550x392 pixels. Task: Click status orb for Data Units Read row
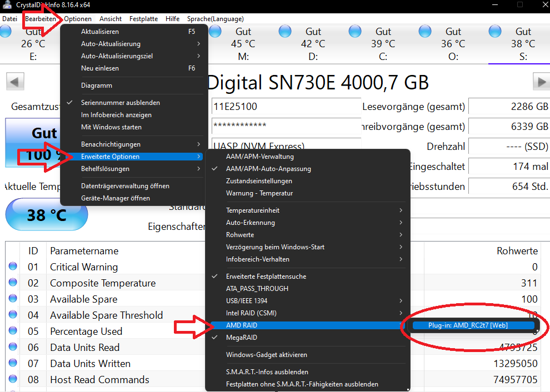click(x=13, y=347)
